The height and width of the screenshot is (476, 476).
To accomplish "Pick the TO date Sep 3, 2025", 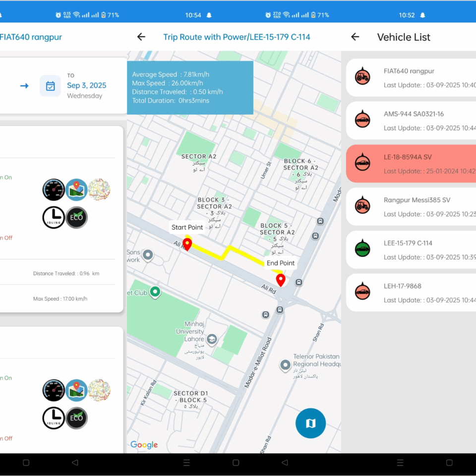I will (x=86, y=86).
